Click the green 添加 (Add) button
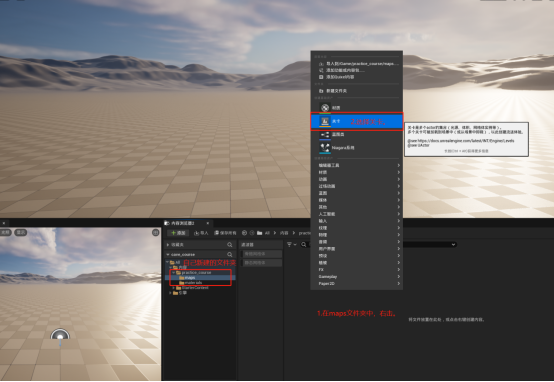The image size is (554, 382). tap(178, 233)
